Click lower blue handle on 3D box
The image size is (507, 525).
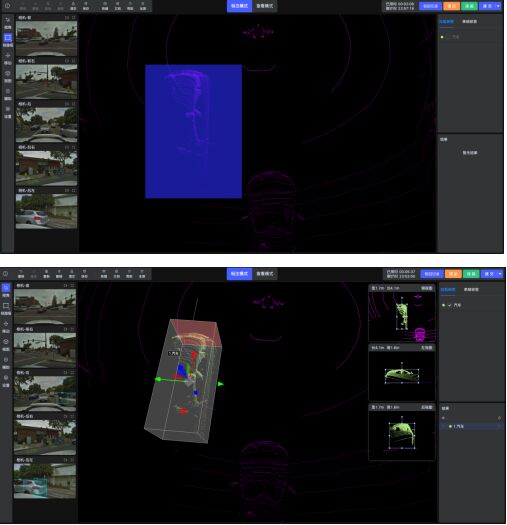pyautogui.click(x=196, y=392)
